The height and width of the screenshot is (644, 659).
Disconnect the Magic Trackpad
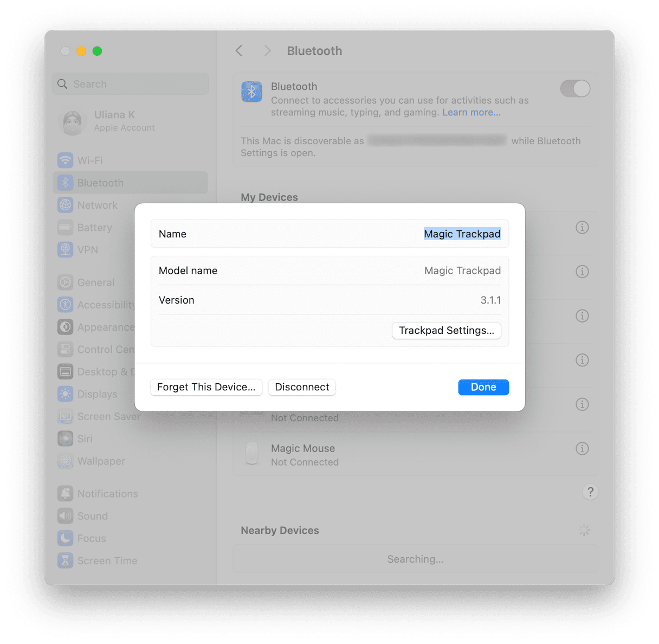302,387
